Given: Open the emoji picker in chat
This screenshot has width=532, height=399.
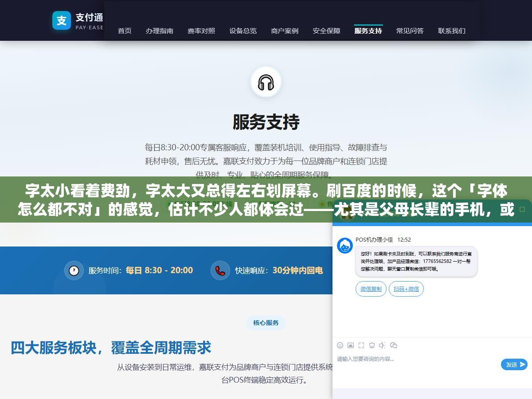Looking at the screenshot, I should coord(340,345).
